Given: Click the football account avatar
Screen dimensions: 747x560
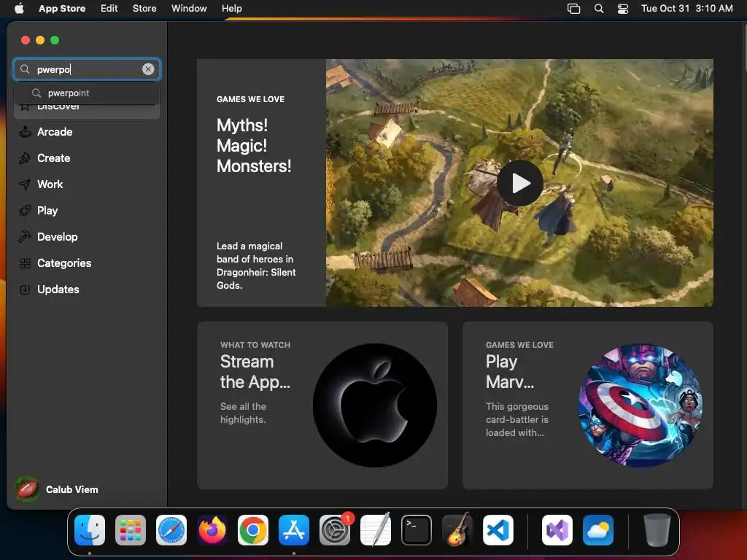Looking at the screenshot, I should pyautogui.click(x=27, y=489).
